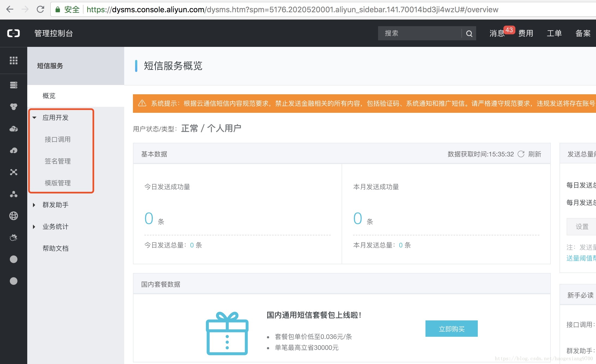Viewport: 596px width, 364px height.
Task: Select the globe icon in left sidebar
Action: click(x=14, y=216)
